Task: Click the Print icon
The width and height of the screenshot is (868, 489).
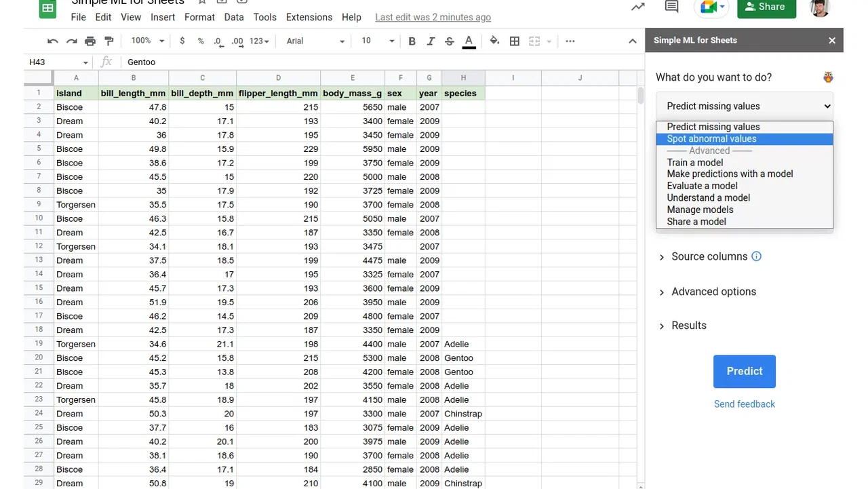Action: click(x=90, y=41)
